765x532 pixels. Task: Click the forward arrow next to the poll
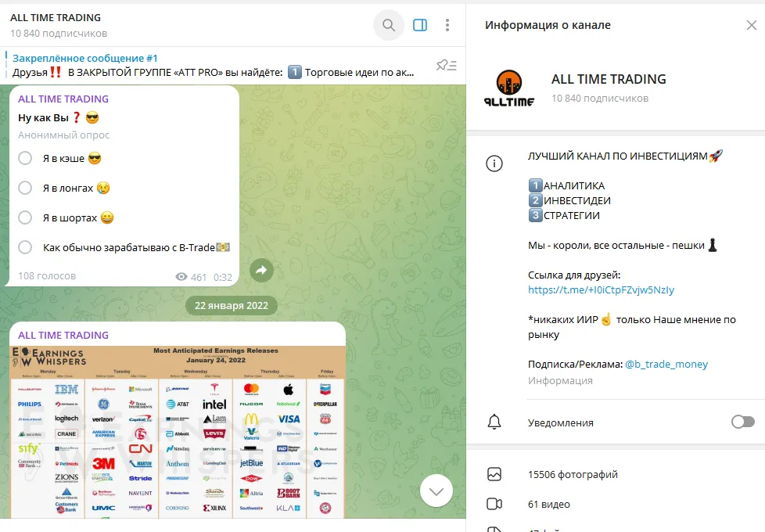pyautogui.click(x=261, y=270)
